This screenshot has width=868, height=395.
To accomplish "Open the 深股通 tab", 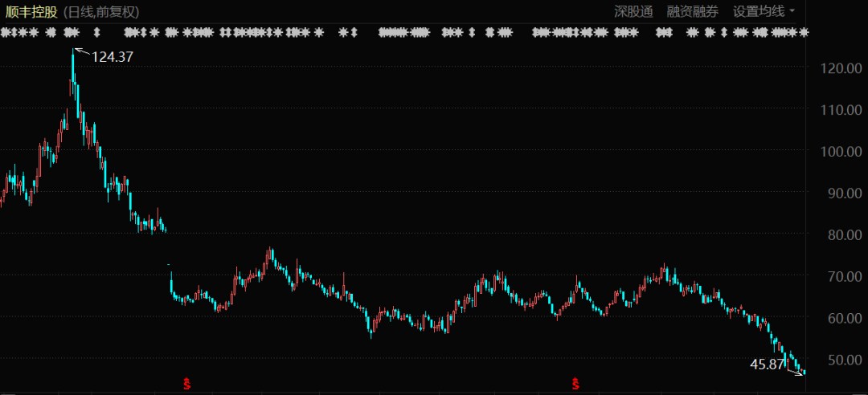I will (x=633, y=11).
